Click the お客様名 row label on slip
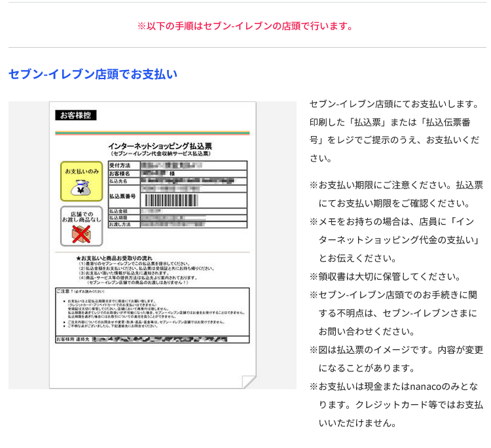Image resolution: width=491 pixels, height=448 pixels. [120, 173]
